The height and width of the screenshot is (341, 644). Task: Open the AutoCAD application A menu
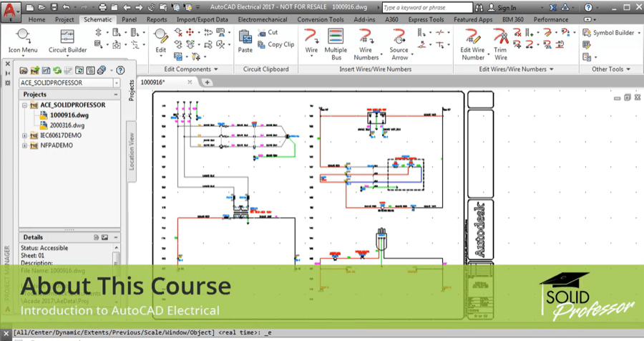10,11
